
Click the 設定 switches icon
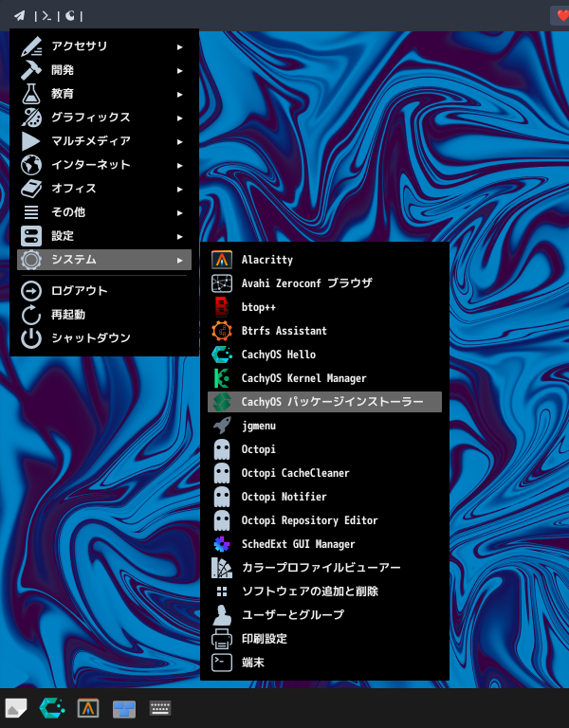click(31, 236)
